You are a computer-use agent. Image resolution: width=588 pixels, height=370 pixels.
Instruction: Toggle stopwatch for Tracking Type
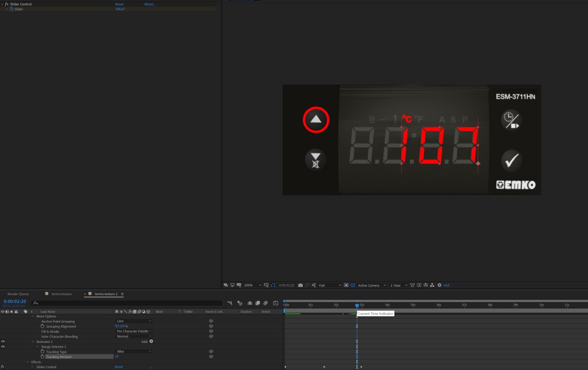(x=42, y=351)
